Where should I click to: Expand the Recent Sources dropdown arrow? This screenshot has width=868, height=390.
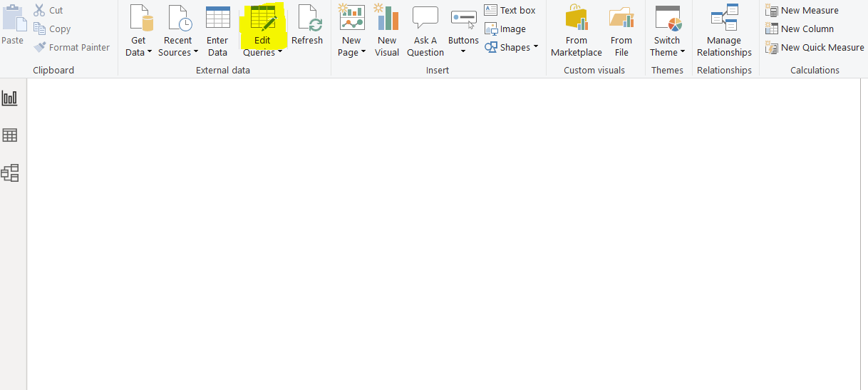point(195,52)
